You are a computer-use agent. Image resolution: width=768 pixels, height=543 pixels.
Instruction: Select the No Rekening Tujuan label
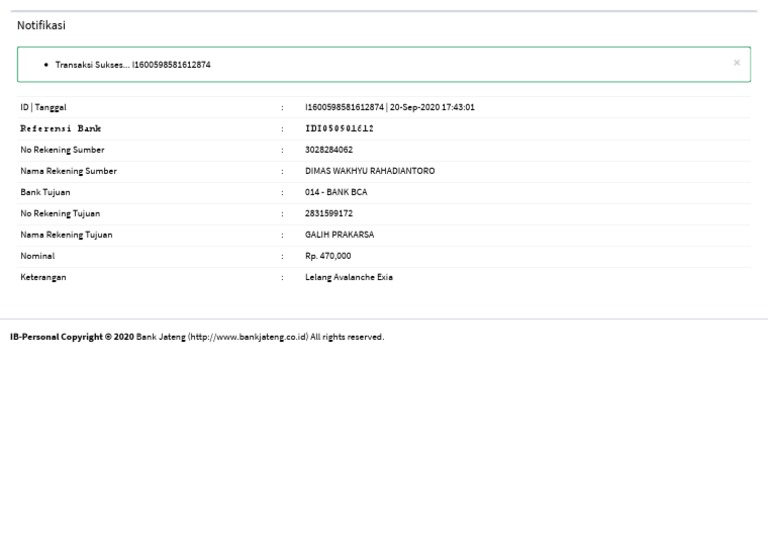(x=60, y=213)
